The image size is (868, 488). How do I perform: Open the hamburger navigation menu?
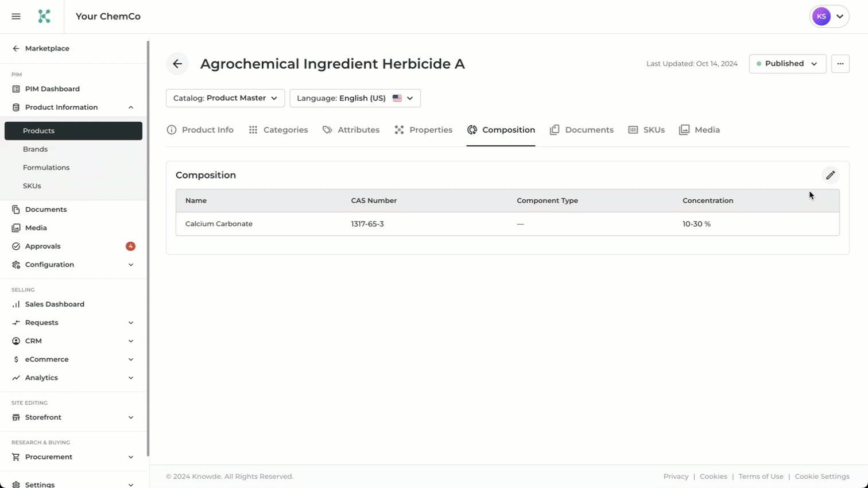tap(16, 17)
